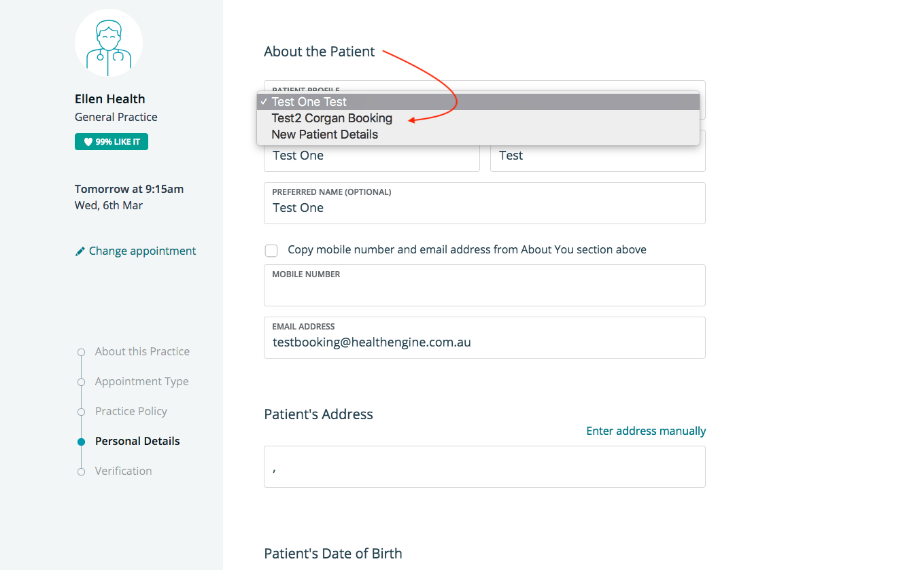This screenshot has width=924, height=570.
Task: Focus the Mobile Number field
Action: (484, 291)
